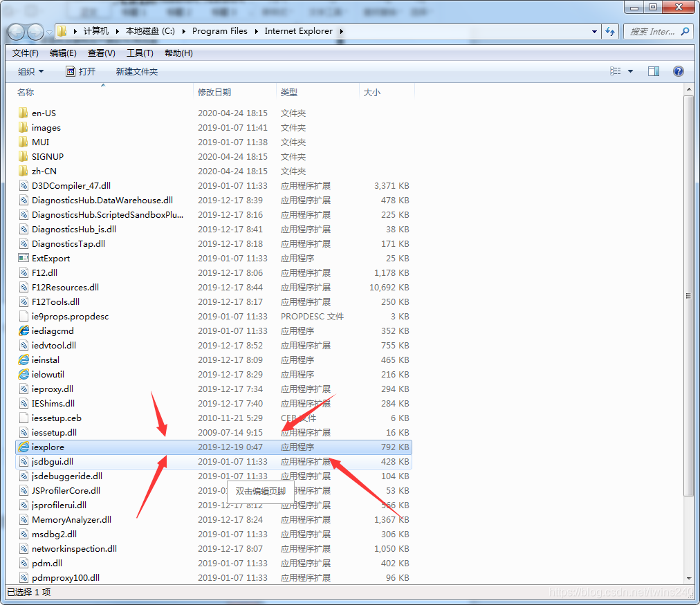Toggle the preview pane icon

click(x=654, y=71)
